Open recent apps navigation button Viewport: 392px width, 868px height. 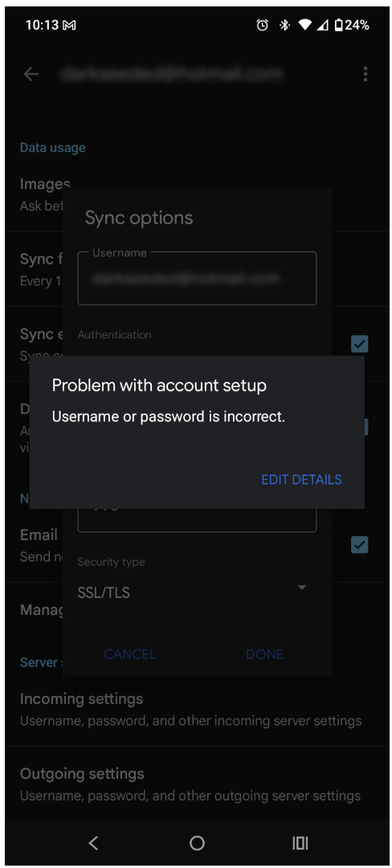[x=300, y=843]
